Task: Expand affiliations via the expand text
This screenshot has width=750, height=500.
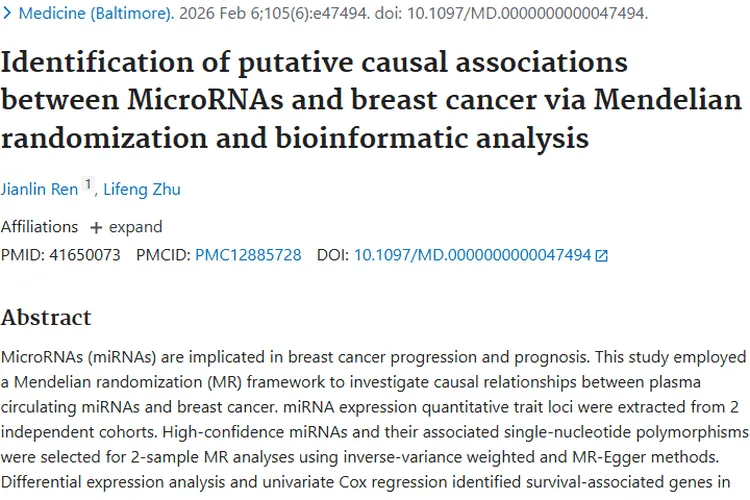Action: point(135,227)
